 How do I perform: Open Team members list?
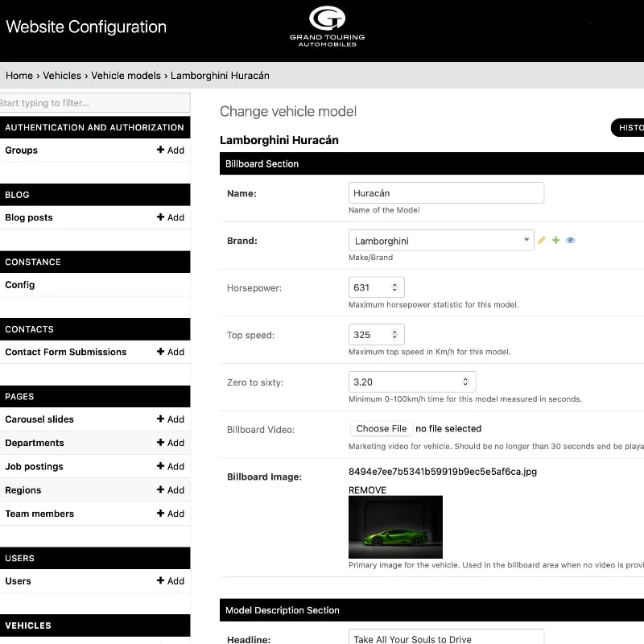(x=39, y=514)
